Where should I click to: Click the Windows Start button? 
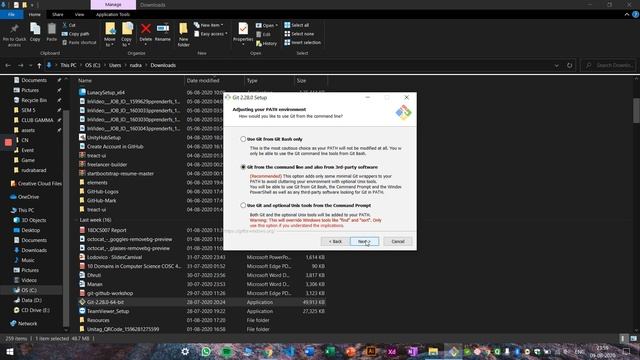(10, 351)
